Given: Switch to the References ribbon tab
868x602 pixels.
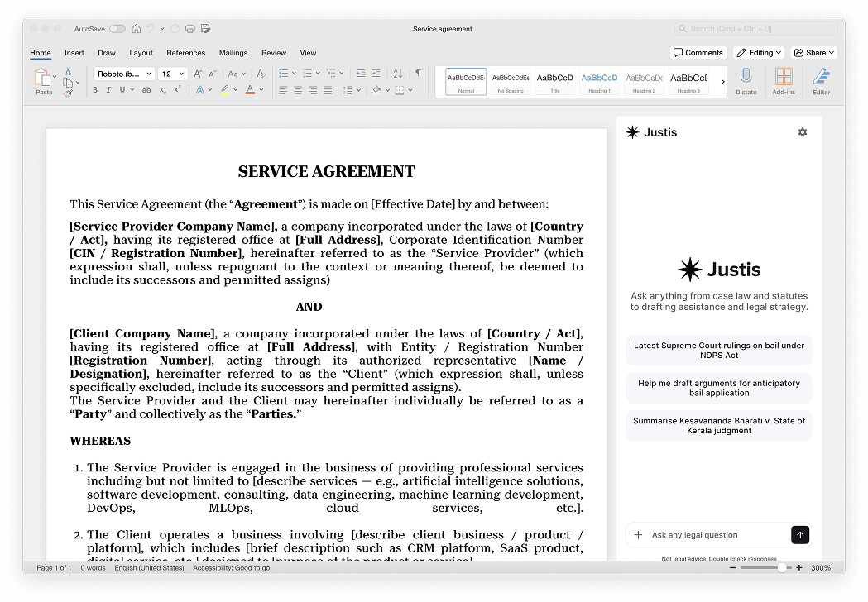Looking at the screenshot, I should pos(185,52).
